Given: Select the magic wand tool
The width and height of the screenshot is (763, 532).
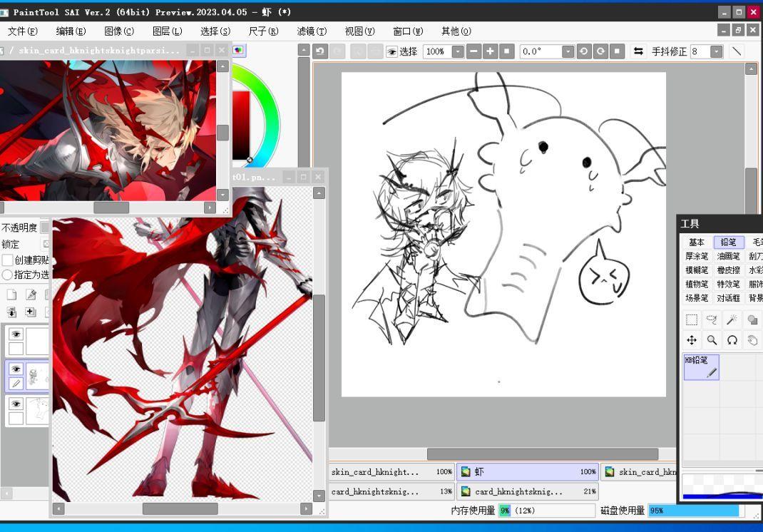Looking at the screenshot, I should click(x=732, y=319).
